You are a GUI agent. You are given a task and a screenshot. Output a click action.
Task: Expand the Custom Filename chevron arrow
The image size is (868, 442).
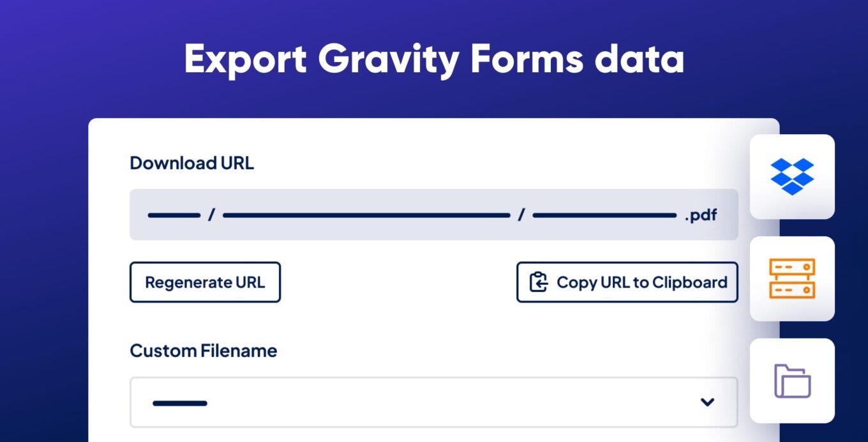pyautogui.click(x=707, y=402)
